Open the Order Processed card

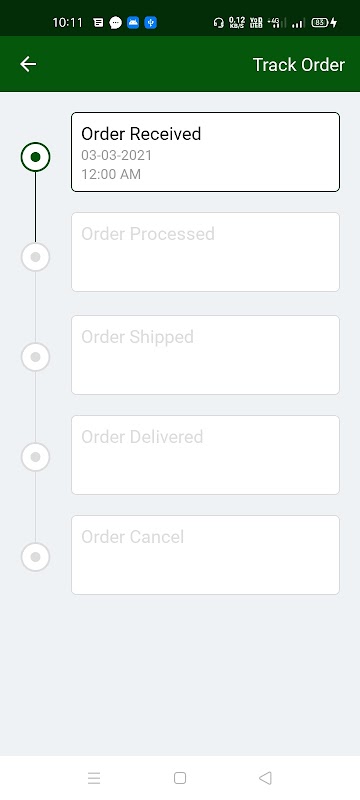(205, 252)
